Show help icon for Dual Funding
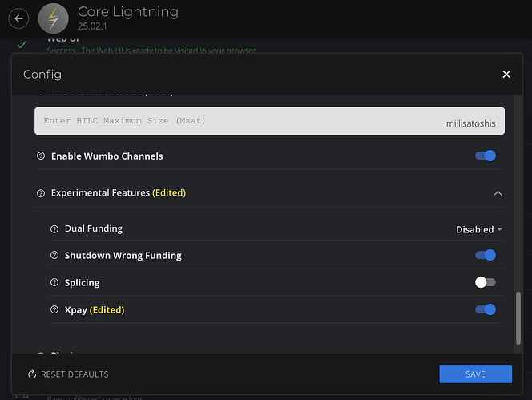The image size is (532, 400). coord(54,229)
